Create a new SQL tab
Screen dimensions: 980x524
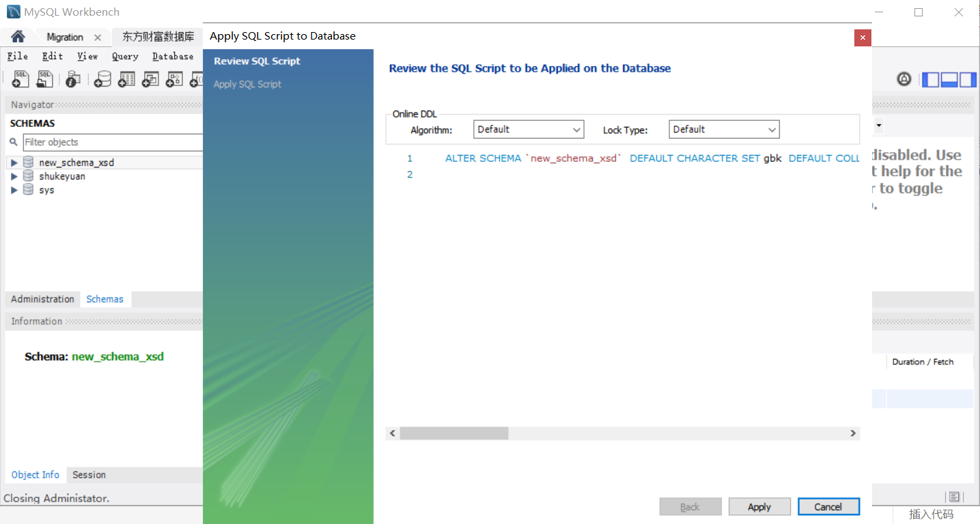click(x=20, y=79)
